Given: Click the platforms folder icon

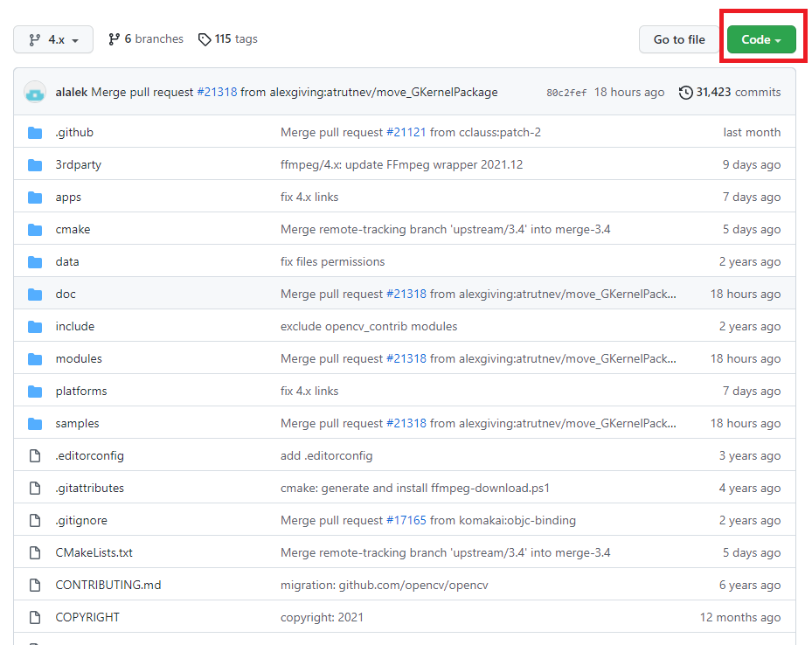Looking at the screenshot, I should point(35,392).
